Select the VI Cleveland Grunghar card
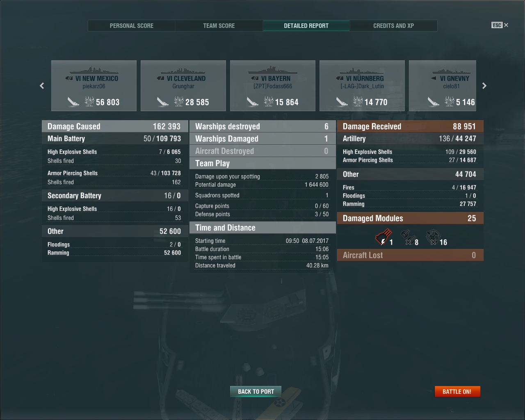Screen dimensions: 525x420 (x=183, y=86)
